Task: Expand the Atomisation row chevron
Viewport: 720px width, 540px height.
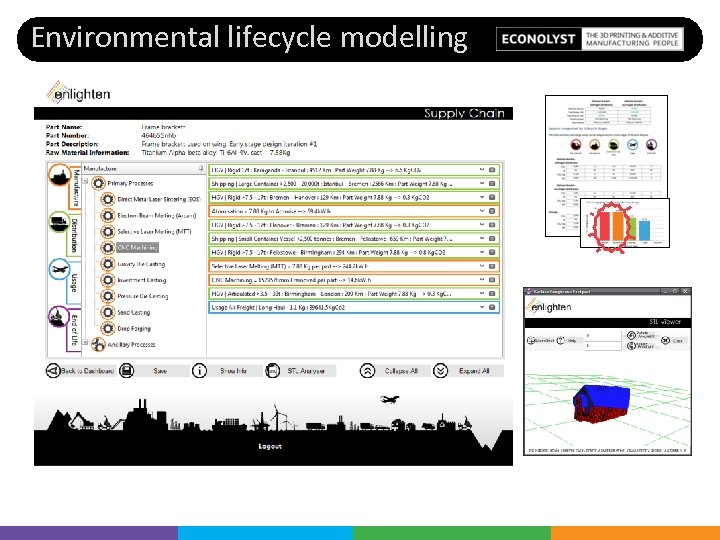Action: point(482,211)
